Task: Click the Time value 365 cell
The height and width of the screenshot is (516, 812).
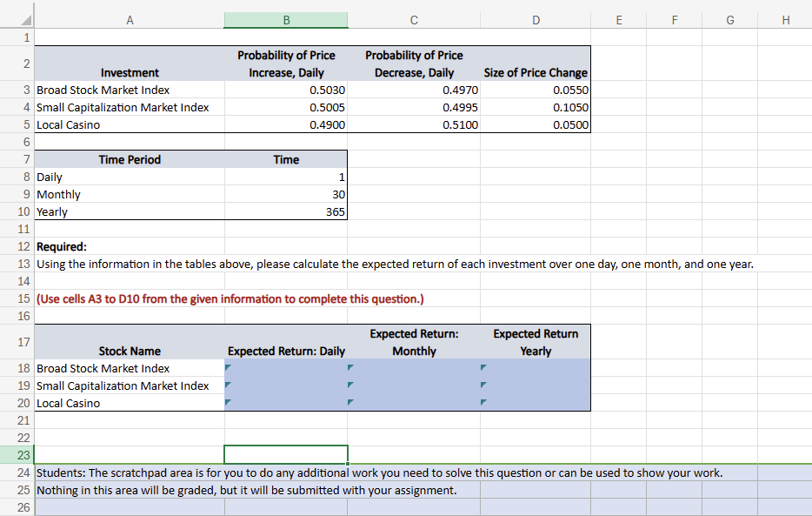Action: click(x=286, y=212)
